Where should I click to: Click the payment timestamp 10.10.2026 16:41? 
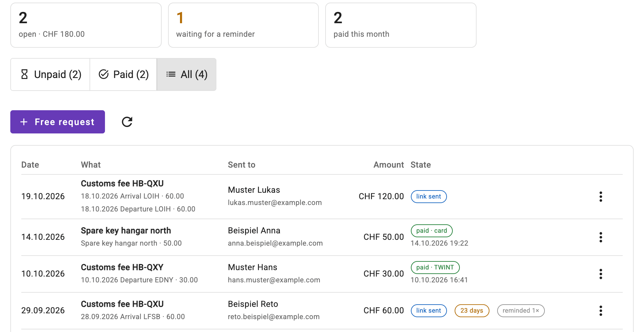439,280
